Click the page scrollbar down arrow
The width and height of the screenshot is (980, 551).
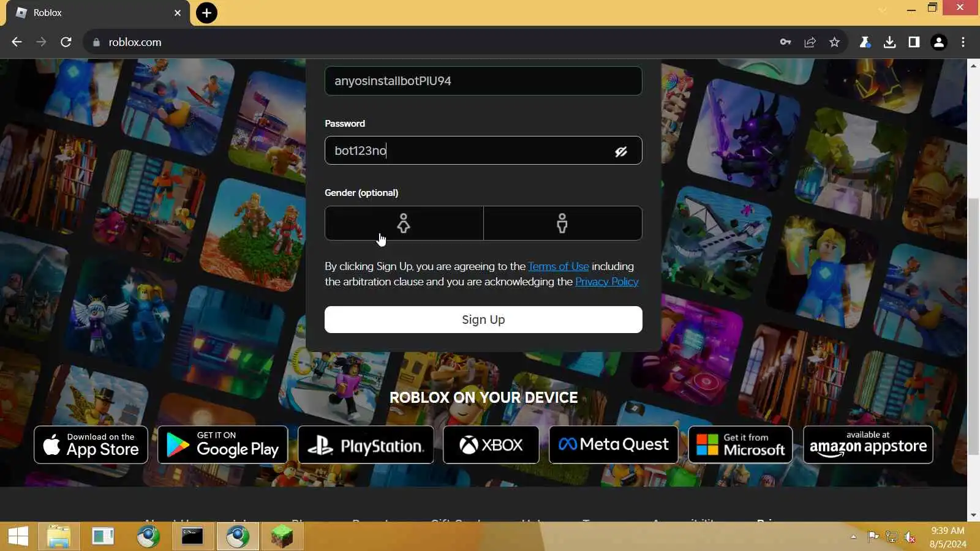[x=973, y=515]
